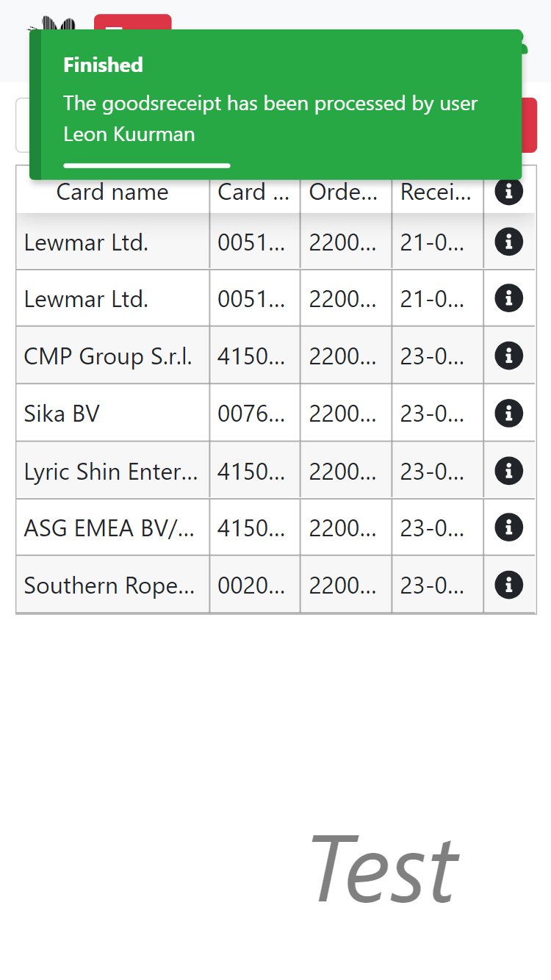
Task: Select the Sika BV row
Action: coord(275,413)
